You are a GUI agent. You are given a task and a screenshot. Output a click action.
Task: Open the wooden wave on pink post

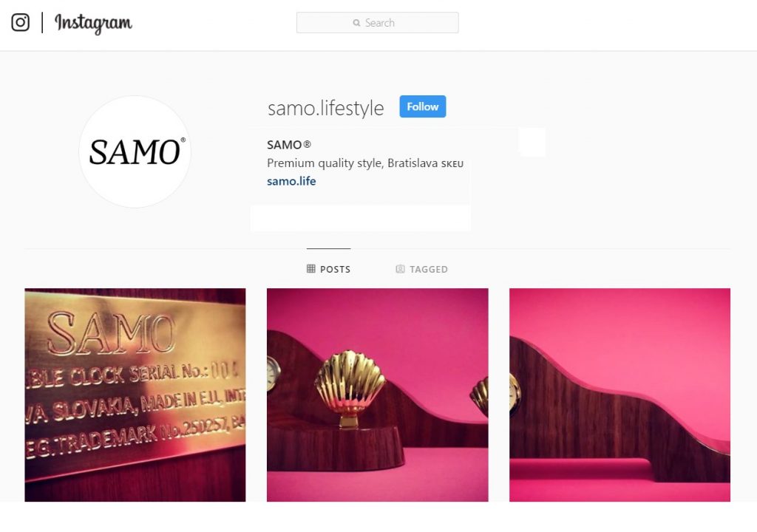tap(620, 395)
